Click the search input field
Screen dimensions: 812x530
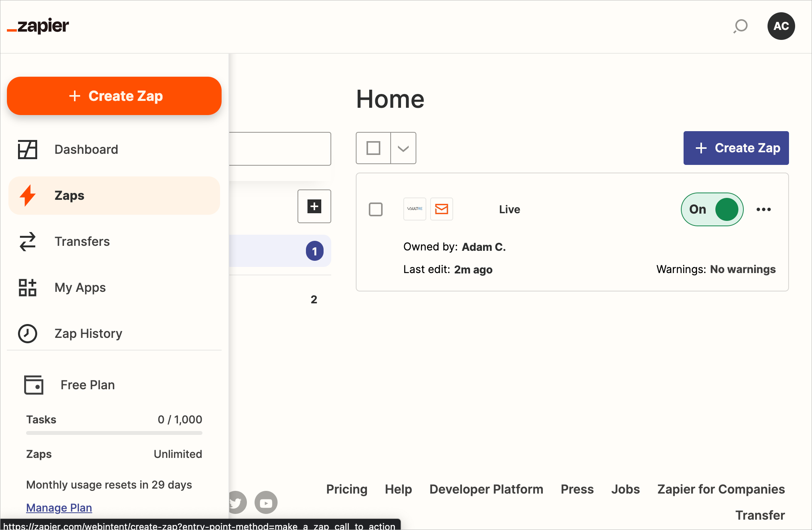[x=280, y=149]
